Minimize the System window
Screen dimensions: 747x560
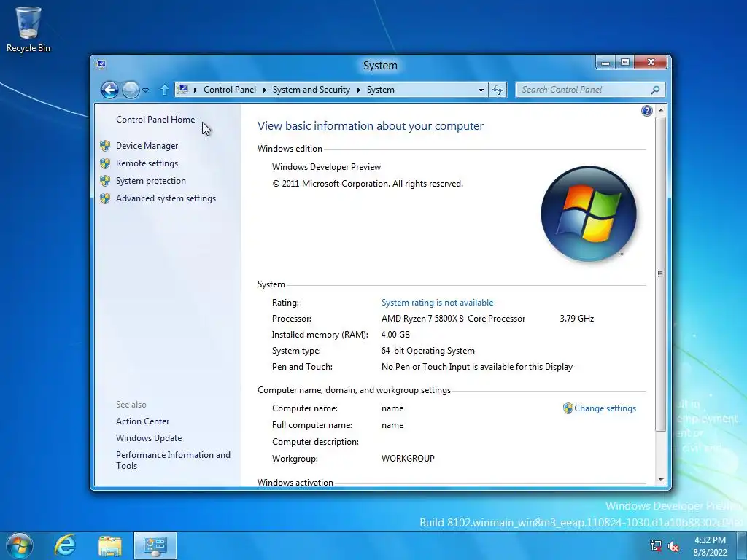[605, 63]
